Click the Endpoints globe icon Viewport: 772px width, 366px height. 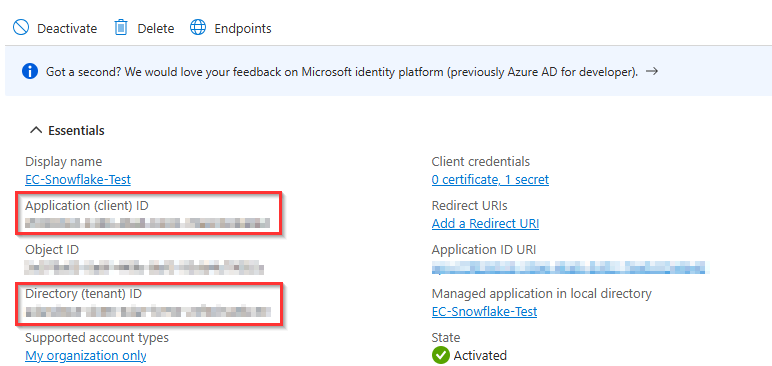(198, 28)
